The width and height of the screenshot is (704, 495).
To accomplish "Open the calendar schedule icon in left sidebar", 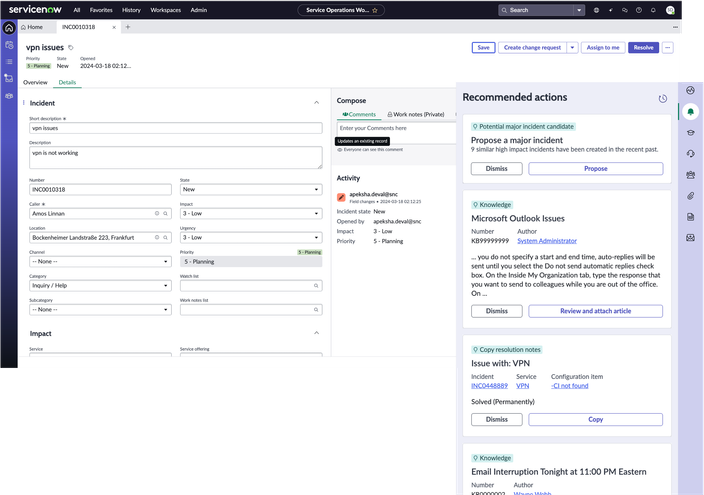I will (x=9, y=45).
